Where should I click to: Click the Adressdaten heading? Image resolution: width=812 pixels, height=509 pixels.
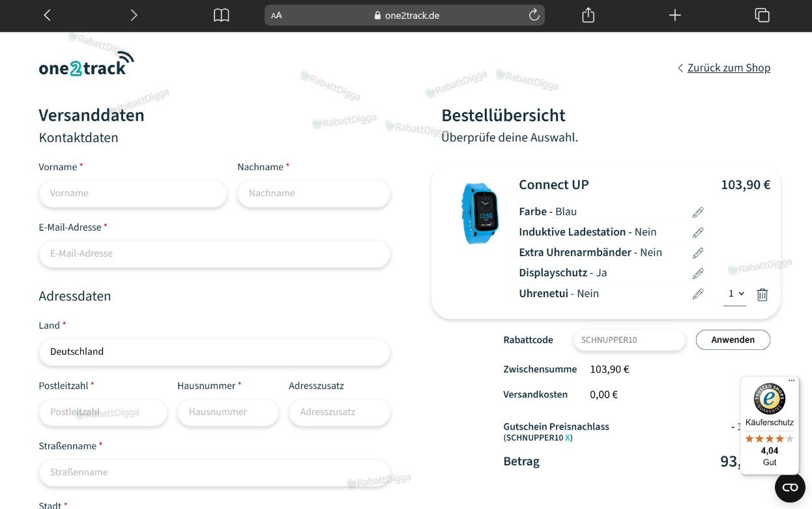pyautogui.click(x=75, y=296)
